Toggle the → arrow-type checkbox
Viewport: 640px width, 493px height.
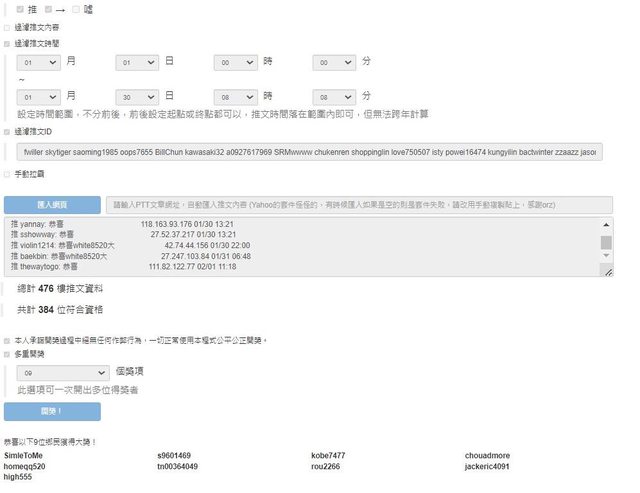pyautogui.click(x=49, y=9)
